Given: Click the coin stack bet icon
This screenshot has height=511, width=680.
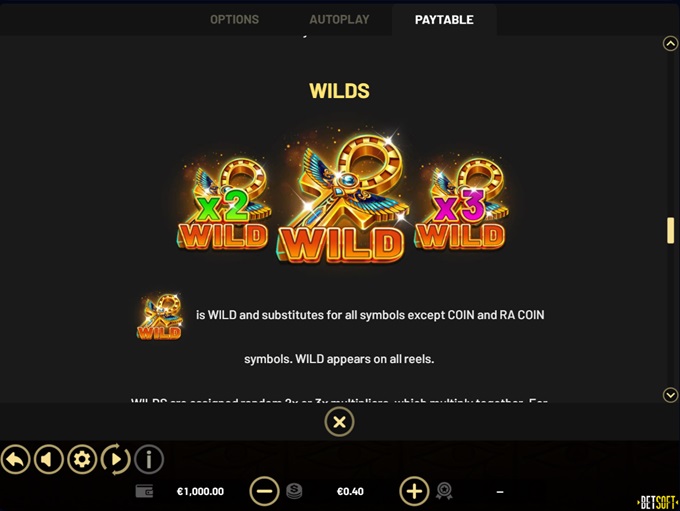Looking at the screenshot, I should tap(294, 491).
